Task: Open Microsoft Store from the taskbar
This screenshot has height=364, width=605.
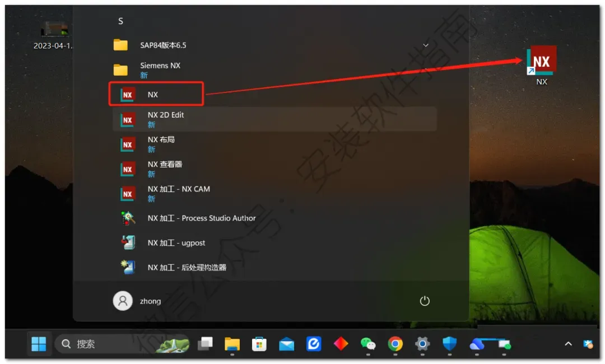Action: coord(259,344)
